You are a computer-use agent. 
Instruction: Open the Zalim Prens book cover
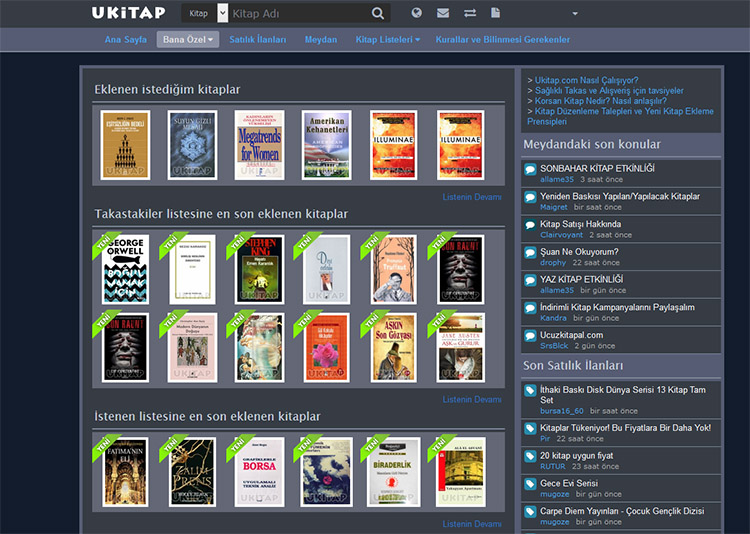(192, 472)
